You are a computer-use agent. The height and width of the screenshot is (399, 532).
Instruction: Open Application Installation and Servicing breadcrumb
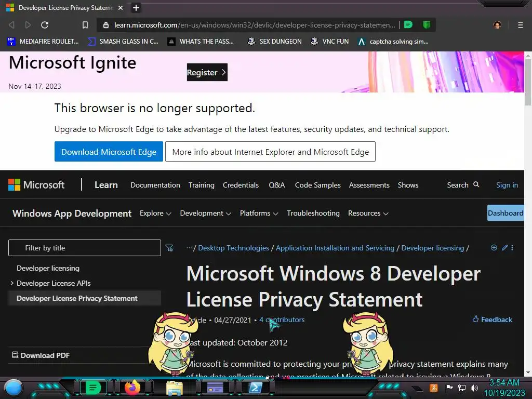click(x=335, y=248)
